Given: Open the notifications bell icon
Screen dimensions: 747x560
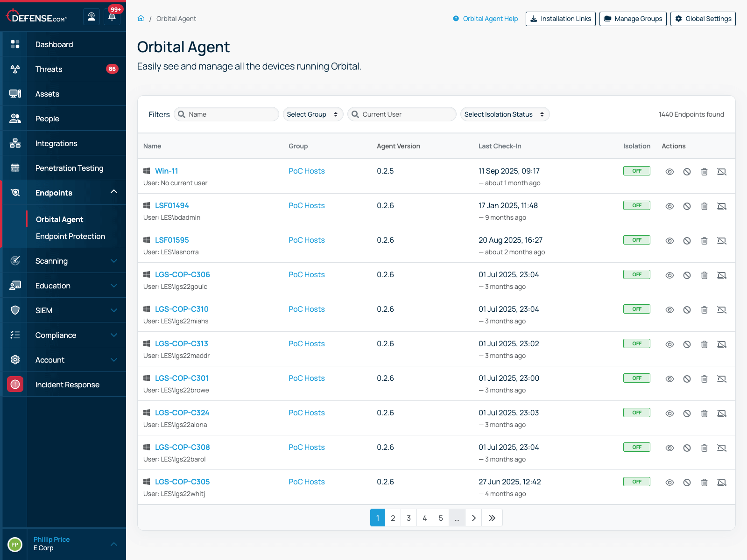Looking at the screenshot, I should [112, 16].
